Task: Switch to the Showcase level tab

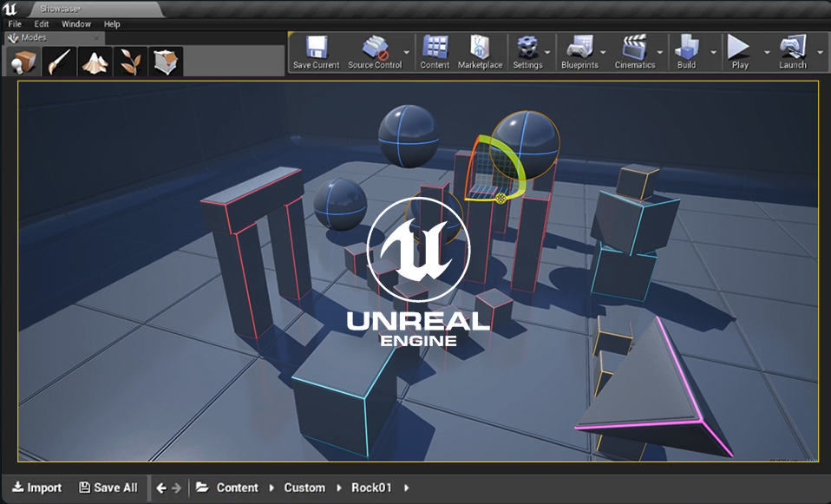Action: [97, 9]
